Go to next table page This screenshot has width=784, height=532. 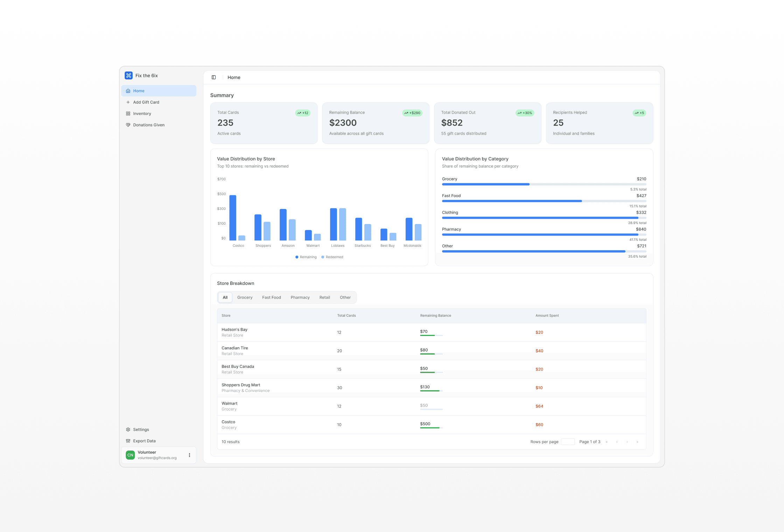627,442
